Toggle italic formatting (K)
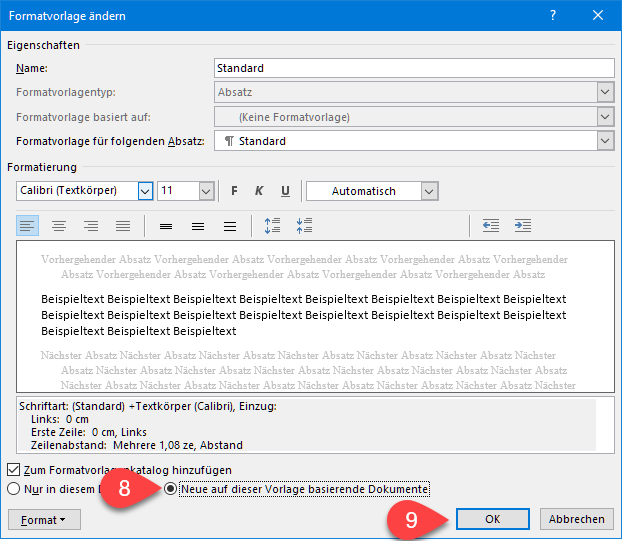Viewport: 622px width, 541px height. click(259, 191)
